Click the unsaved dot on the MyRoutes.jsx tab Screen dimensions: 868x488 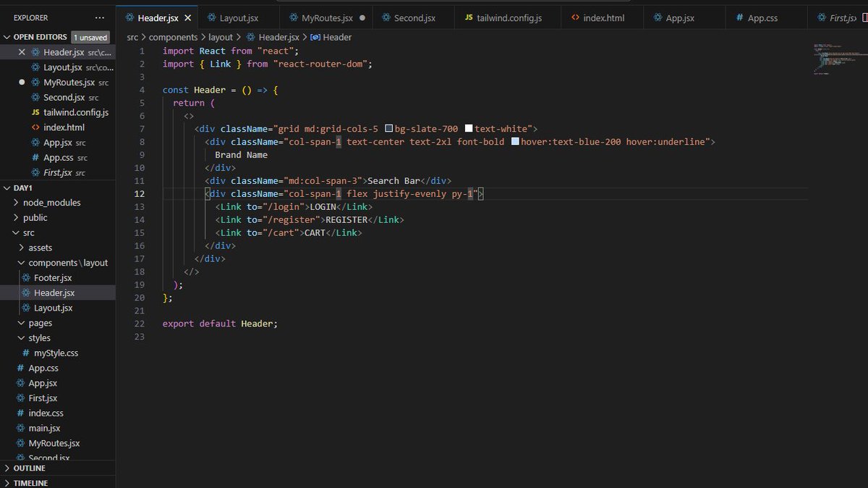(362, 17)
